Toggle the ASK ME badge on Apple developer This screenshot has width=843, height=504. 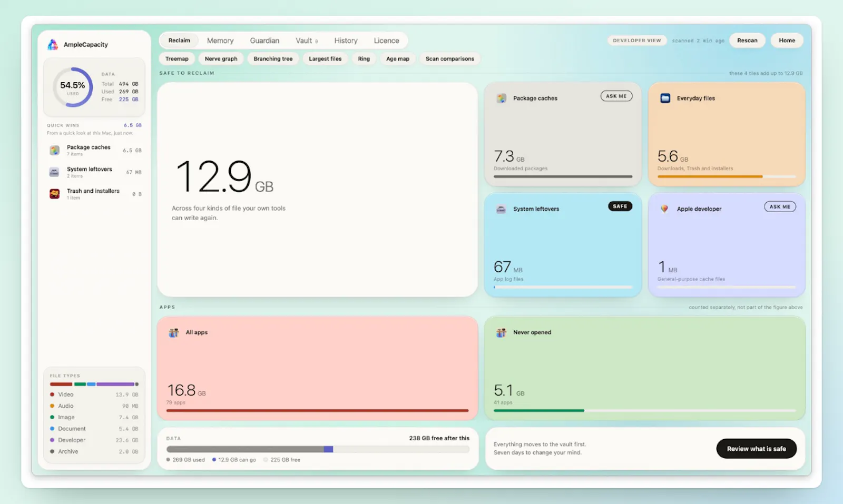pos(780,207)
